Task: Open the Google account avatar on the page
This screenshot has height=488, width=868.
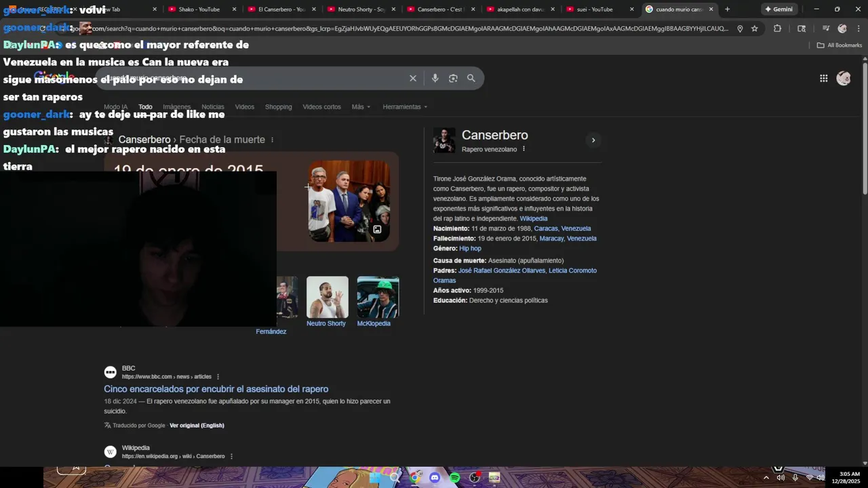Action: (844, 78)
